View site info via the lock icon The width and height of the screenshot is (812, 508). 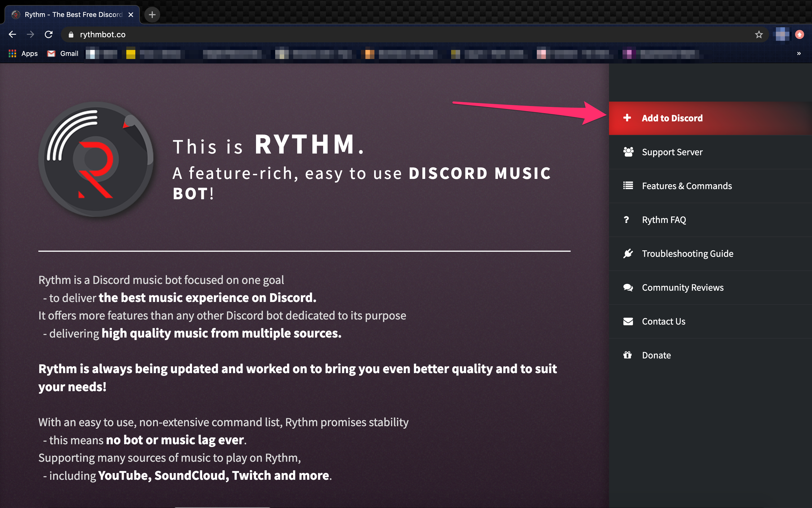pos(71,34)
